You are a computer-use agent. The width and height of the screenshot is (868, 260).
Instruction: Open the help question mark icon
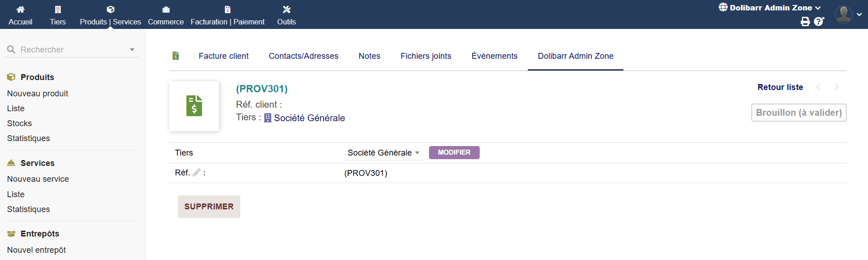pyautogui.click(x=819, y=21)
